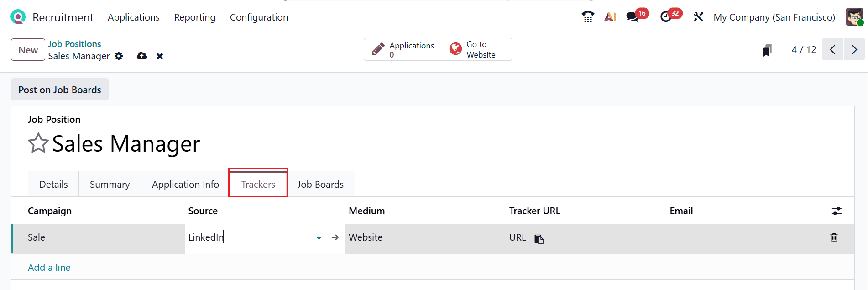868x290 pixels.
Task: Switch to the Job Boards tab
Action: tap(320, 184)
